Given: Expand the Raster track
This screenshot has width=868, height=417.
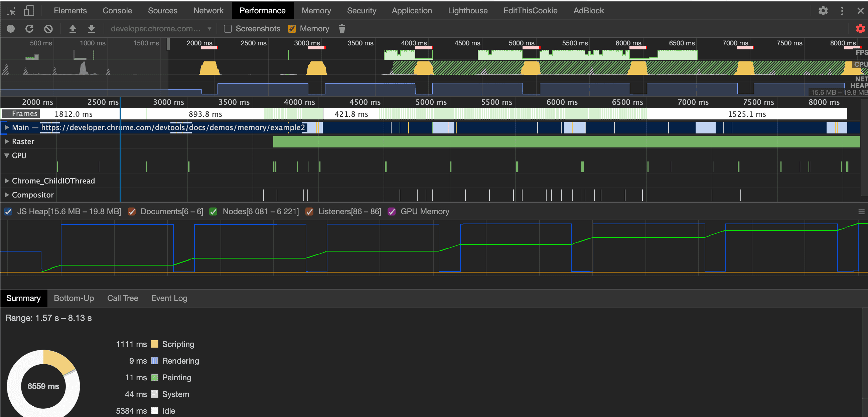Looking at the screenshot, I should pyautogui.click(x=6, y=142).
